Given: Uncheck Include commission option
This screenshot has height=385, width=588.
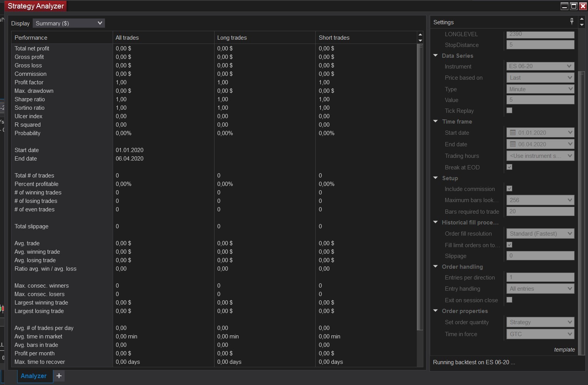Looking at the screenshot, I should [509, 189].
